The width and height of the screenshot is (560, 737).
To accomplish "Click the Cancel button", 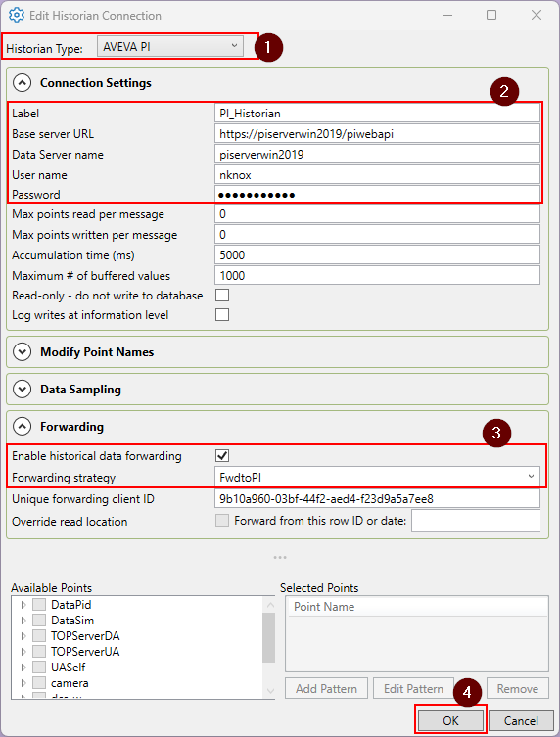I will point(521,720).
